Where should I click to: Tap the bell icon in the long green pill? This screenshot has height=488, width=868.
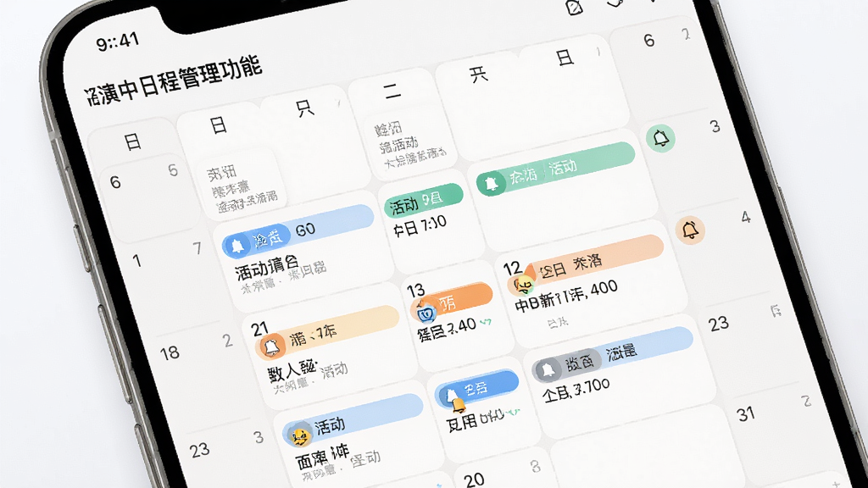[491, 183]
